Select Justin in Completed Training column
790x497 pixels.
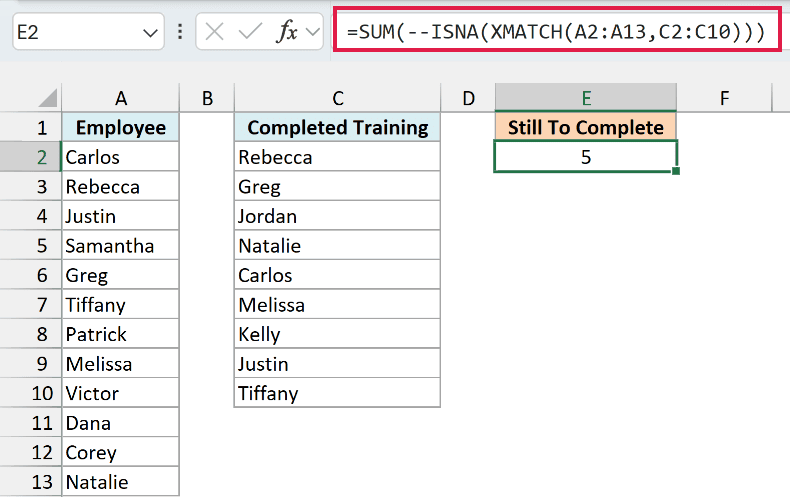coord(338,363)
